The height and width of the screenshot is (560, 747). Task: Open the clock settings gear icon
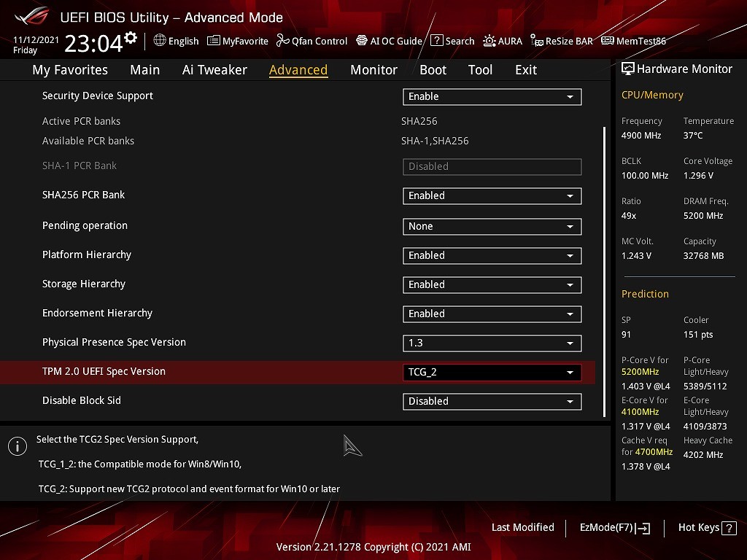point(131,38)
